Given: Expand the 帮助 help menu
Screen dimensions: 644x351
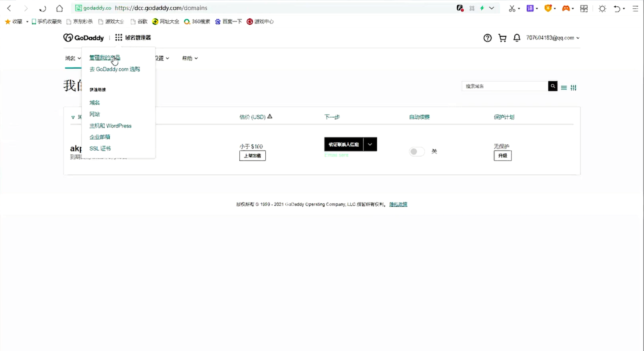Looking at the screenshot, I should point(190,58).
